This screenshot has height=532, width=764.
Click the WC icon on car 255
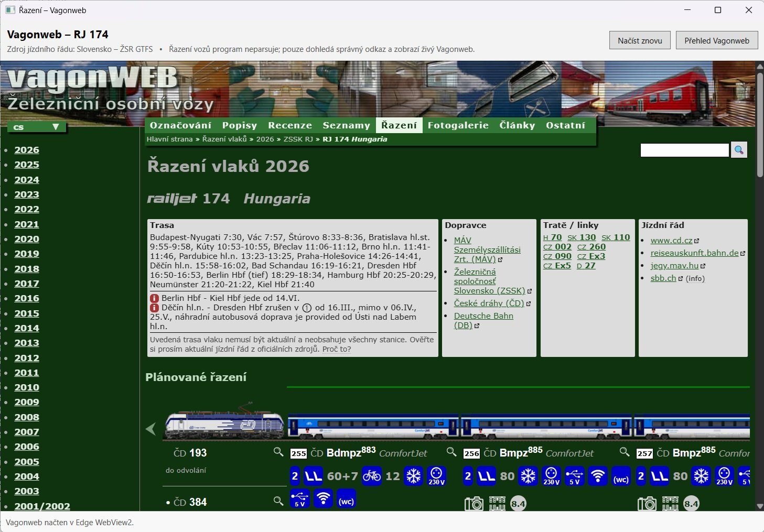(x=346, y=499)
